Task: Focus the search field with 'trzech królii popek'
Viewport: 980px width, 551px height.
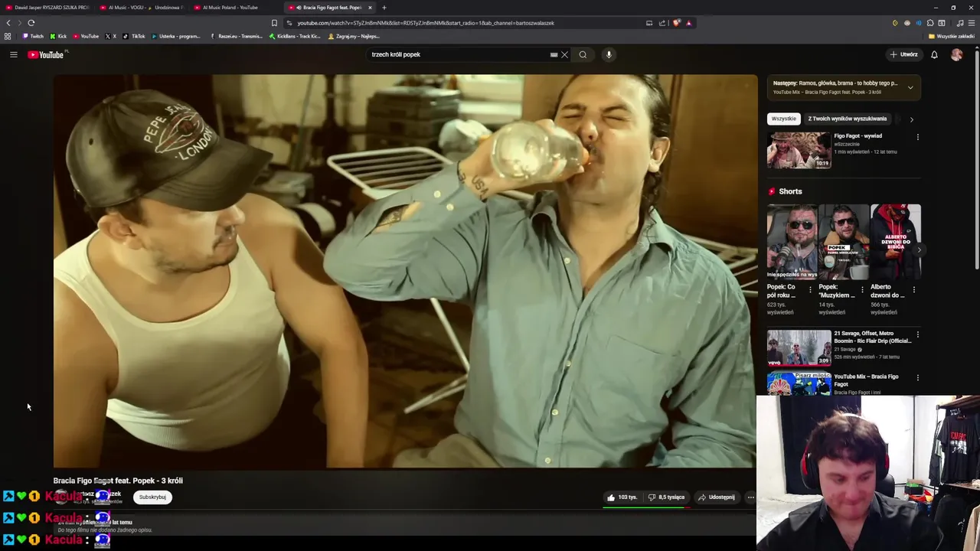Action: pos(458,54)
